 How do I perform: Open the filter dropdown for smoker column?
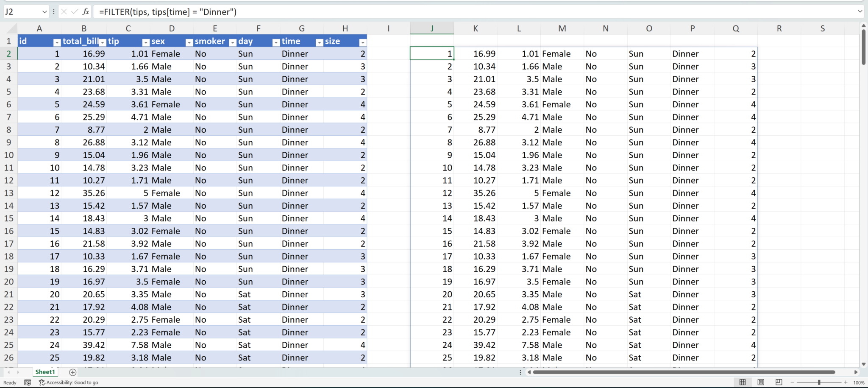pos(232,42)
